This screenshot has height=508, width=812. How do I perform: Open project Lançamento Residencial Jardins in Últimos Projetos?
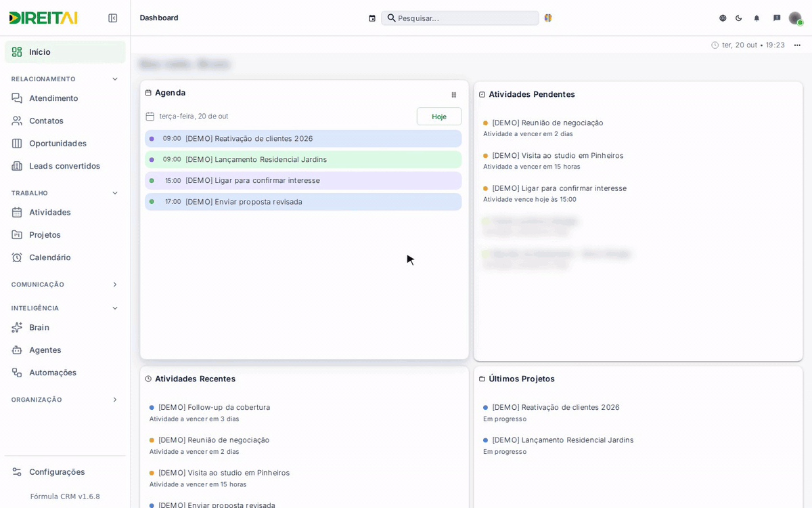pos(563,440)
